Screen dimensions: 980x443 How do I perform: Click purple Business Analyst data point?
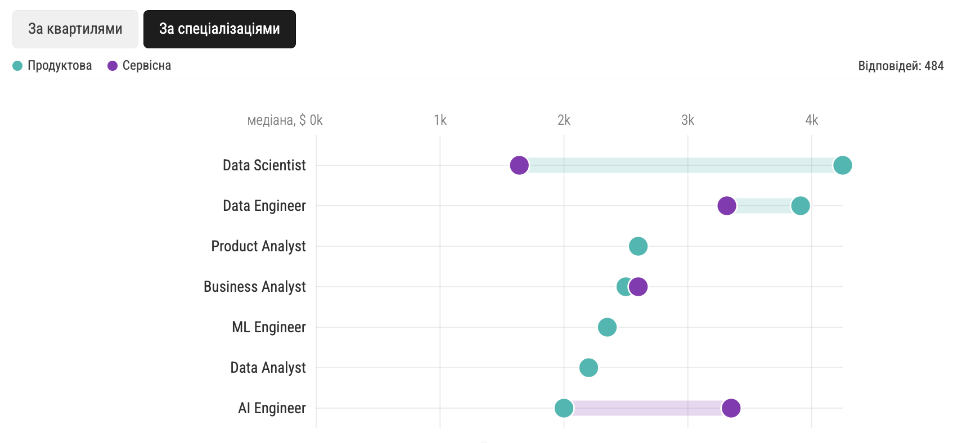pos(639,287)
